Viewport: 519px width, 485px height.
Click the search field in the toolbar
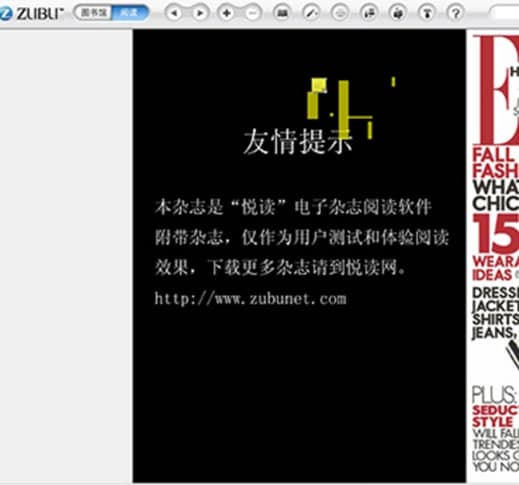point(504,13)
